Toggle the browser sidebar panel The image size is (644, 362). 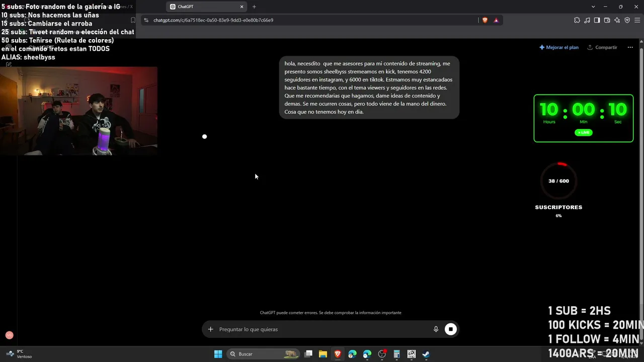597,20
